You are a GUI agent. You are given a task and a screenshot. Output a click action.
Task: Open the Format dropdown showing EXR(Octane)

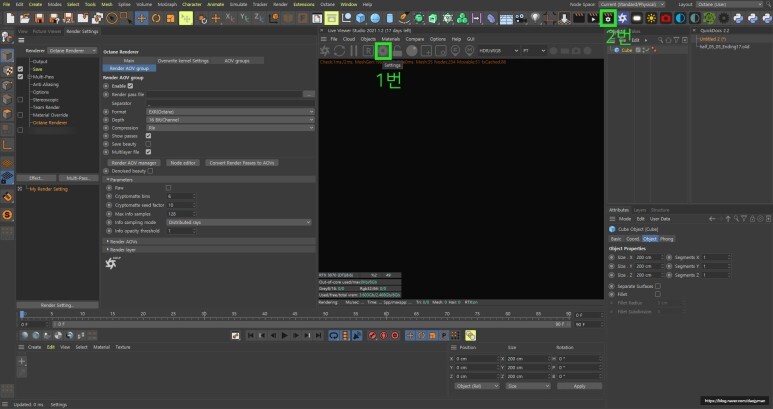230,112
